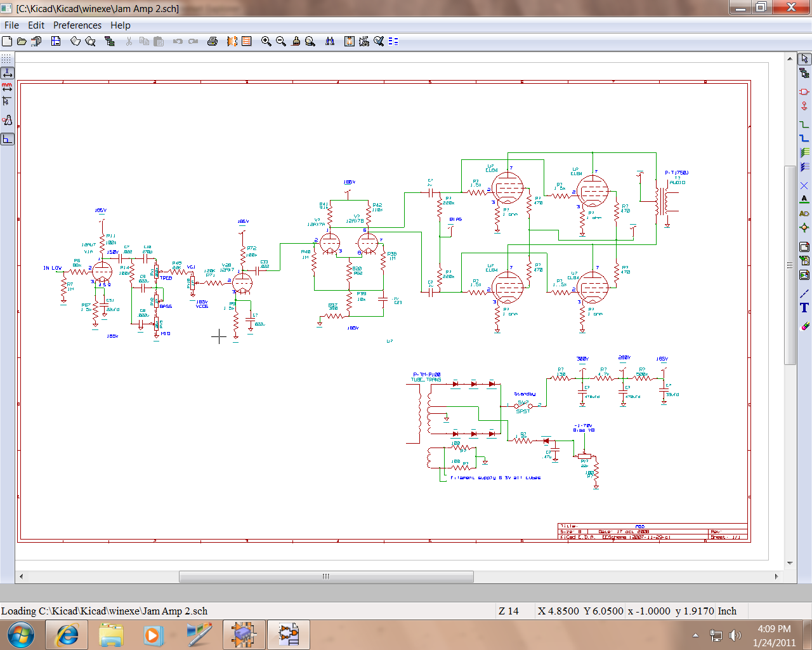812x650 pixels.
Task: Click the scroll down arrow
Action: (x=790, y=563)
